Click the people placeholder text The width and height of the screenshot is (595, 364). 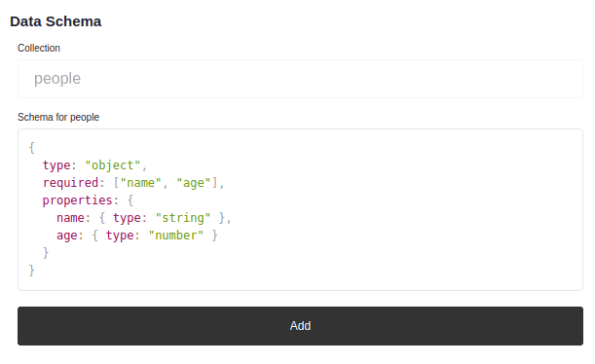pyautogui.click(x=57, y=79)
